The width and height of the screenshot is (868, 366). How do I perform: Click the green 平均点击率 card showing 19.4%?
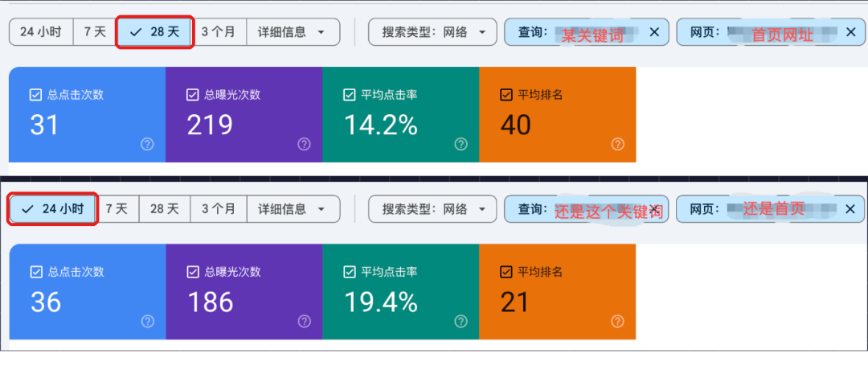401,292
